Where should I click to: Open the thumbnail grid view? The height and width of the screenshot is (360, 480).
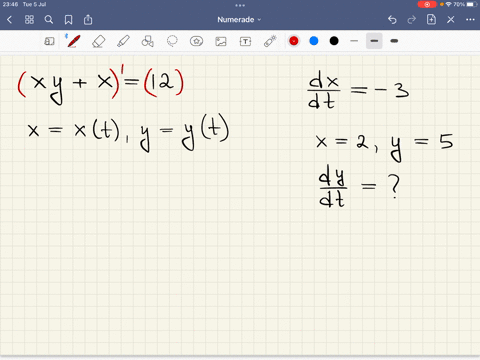[29, 20]
